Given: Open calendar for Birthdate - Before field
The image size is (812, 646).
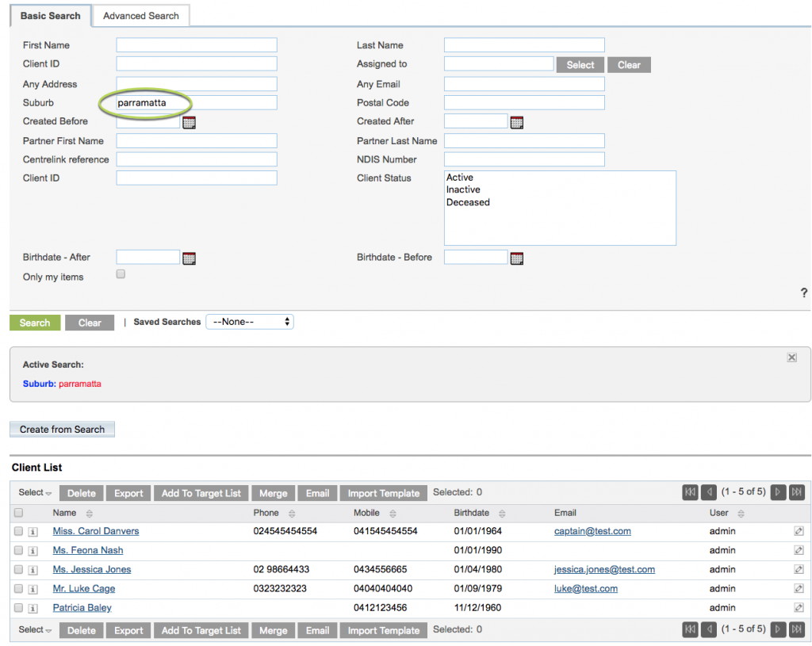Looking at the screenshot, I should pyautogui.click(x=516, y=258).
